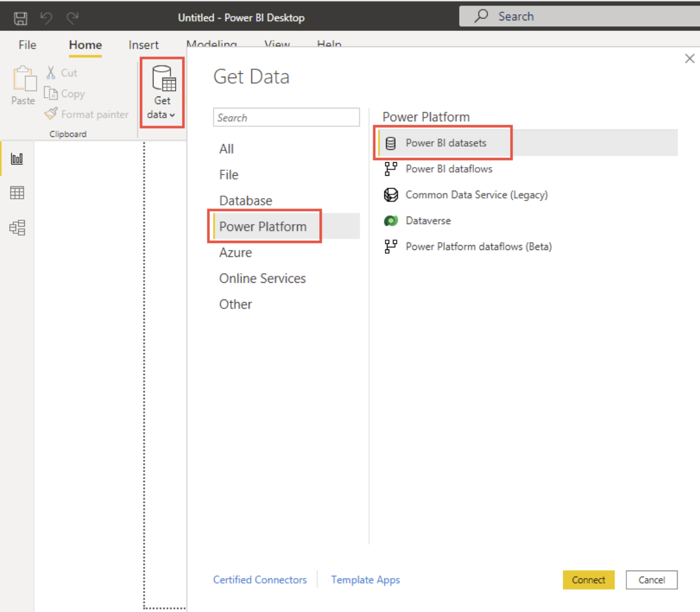Open the Help ribbon tab
This screenshot has height=612, width=700.
tap(329, 44)
